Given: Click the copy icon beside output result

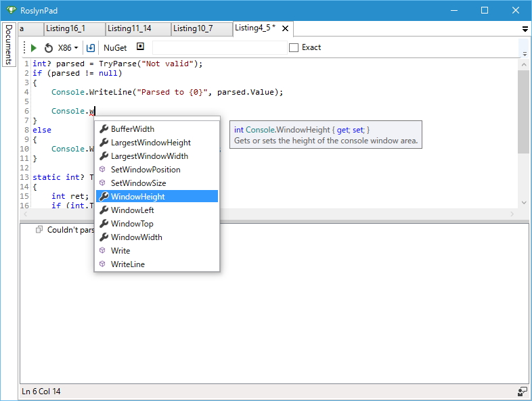Looking at the screenshot, I should pos(39,229).
